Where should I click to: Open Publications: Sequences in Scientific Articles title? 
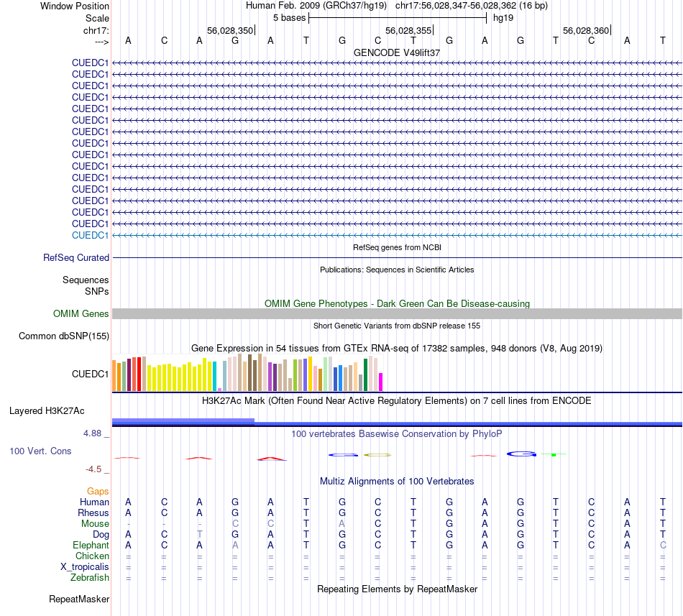pos(397,270)
